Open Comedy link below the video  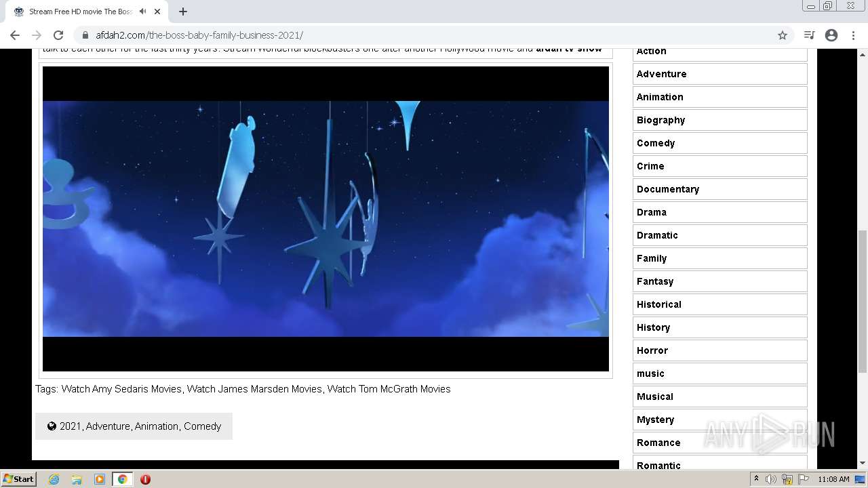tap(202, 426)
